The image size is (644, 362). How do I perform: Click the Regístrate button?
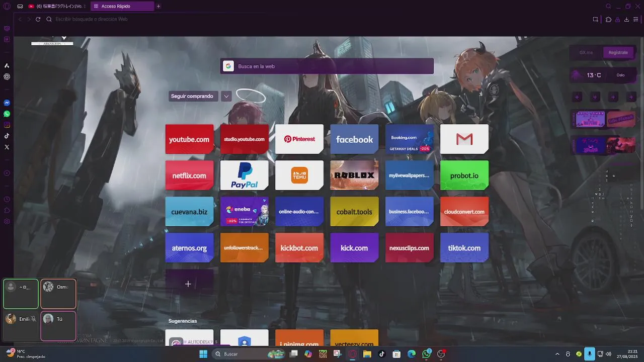[618, 52]
